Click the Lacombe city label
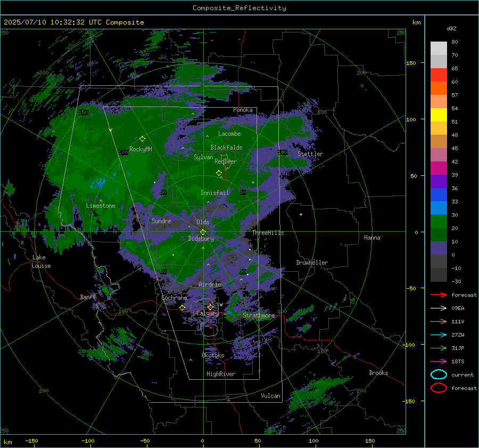479x448 pixels. coord(229,134)
